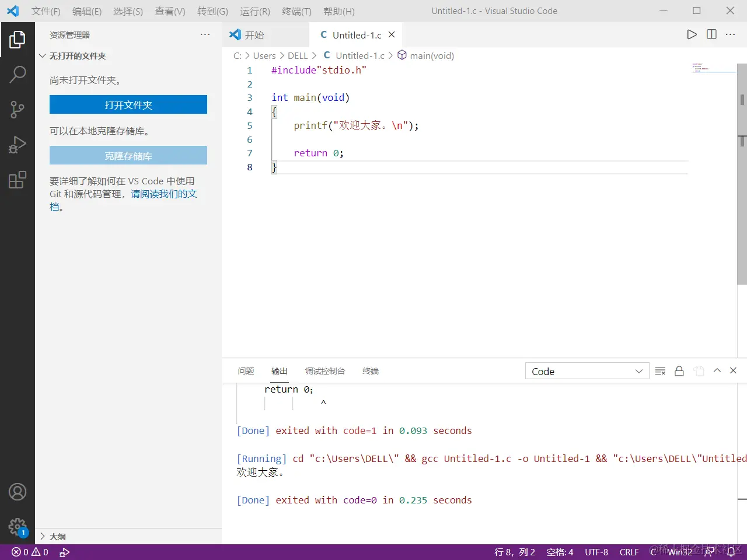
Task: Switch to the 开始 welcome tab
Action: 266,35
